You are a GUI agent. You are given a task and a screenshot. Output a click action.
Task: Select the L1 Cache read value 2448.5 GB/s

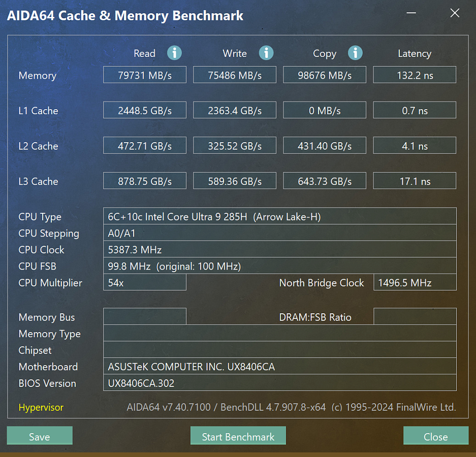pos(145,110)
